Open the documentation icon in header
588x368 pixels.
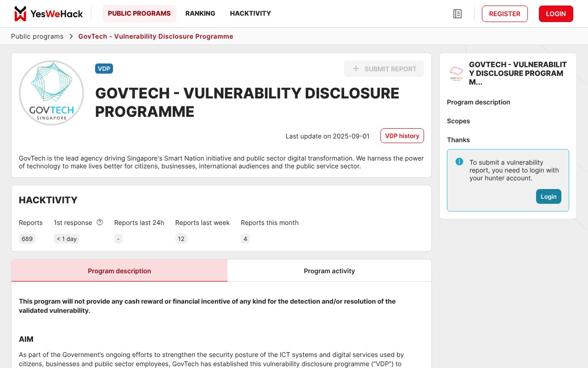(458, 14)
